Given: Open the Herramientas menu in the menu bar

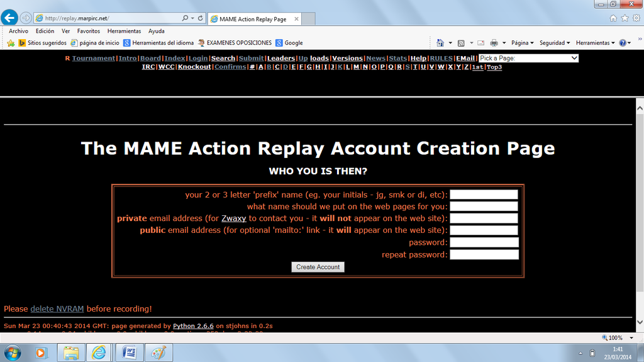Looking at the screenshot, I should (124, 31).
